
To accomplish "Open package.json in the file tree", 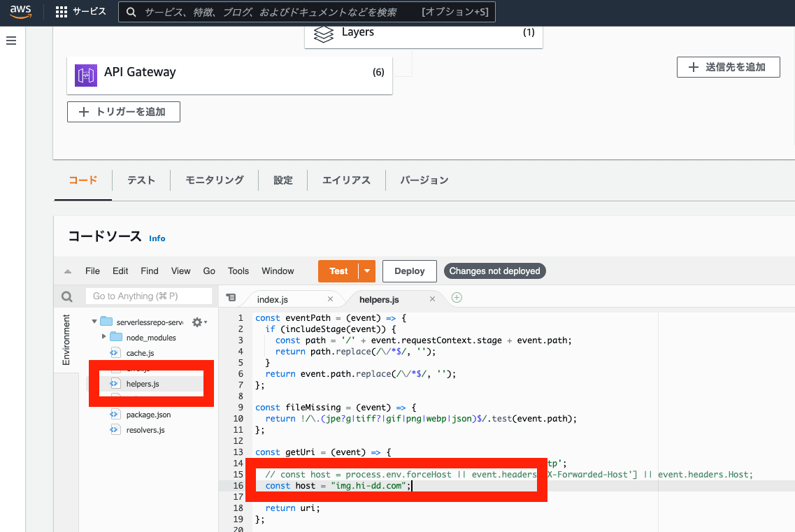I will coord(148,415).
